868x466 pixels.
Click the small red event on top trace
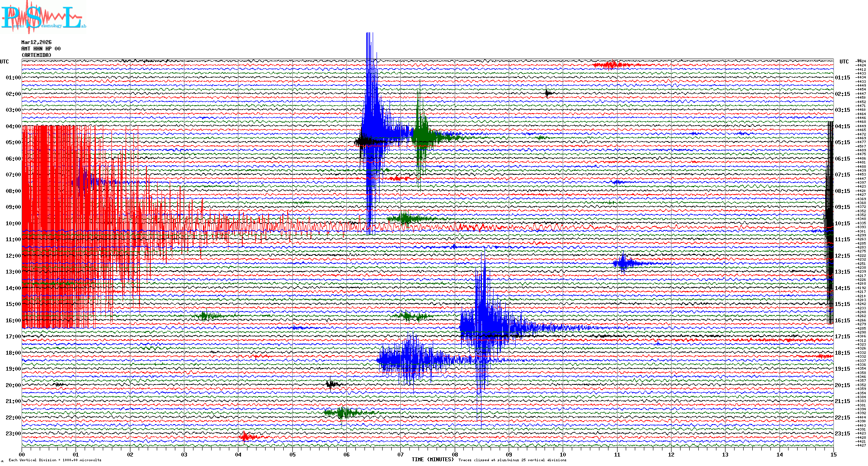611,65
